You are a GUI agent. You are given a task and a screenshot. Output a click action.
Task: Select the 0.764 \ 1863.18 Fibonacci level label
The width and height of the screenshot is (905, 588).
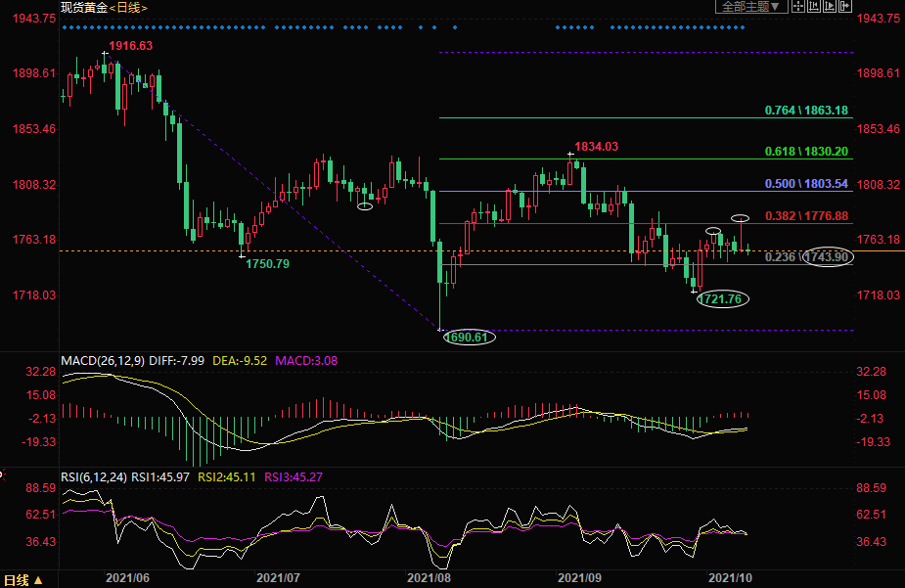tap(805, 111)
